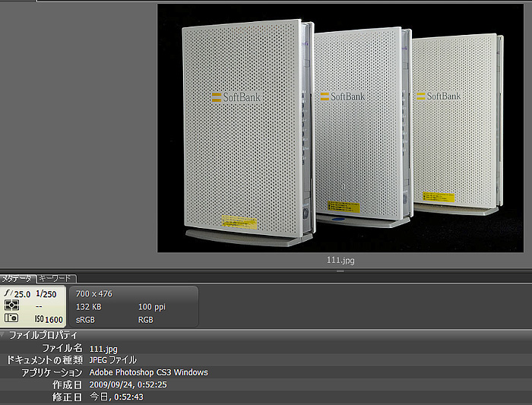The image size is (532, 405).
Task: Select the 作成日 value 2009/09/24, 0:52:25
Action: tap(128, 384)
